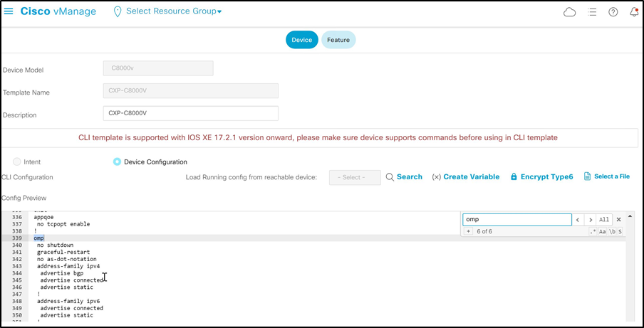The height and width of the screenshot is (328, 644).
Task: Open the notifications bell
Action: point(634,12)
